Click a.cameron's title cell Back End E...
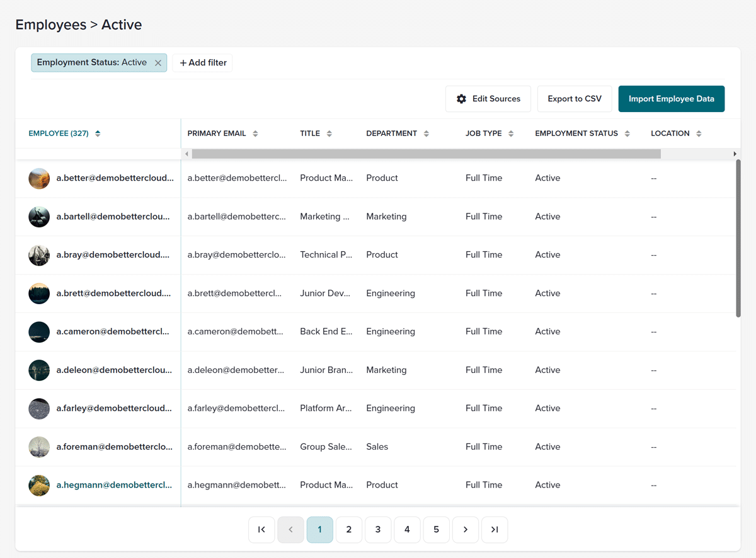This screenshot has height=558, width=756. click(x=326, y=332)
